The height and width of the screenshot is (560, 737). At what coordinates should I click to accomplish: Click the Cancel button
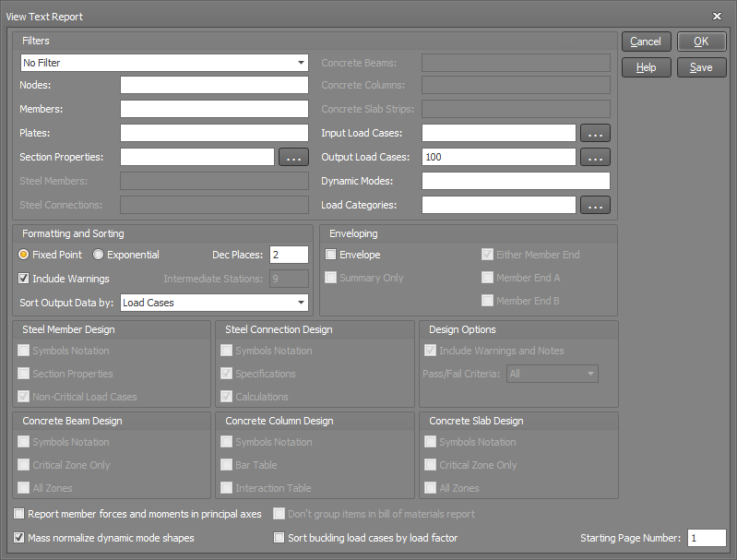coord(646,42)
